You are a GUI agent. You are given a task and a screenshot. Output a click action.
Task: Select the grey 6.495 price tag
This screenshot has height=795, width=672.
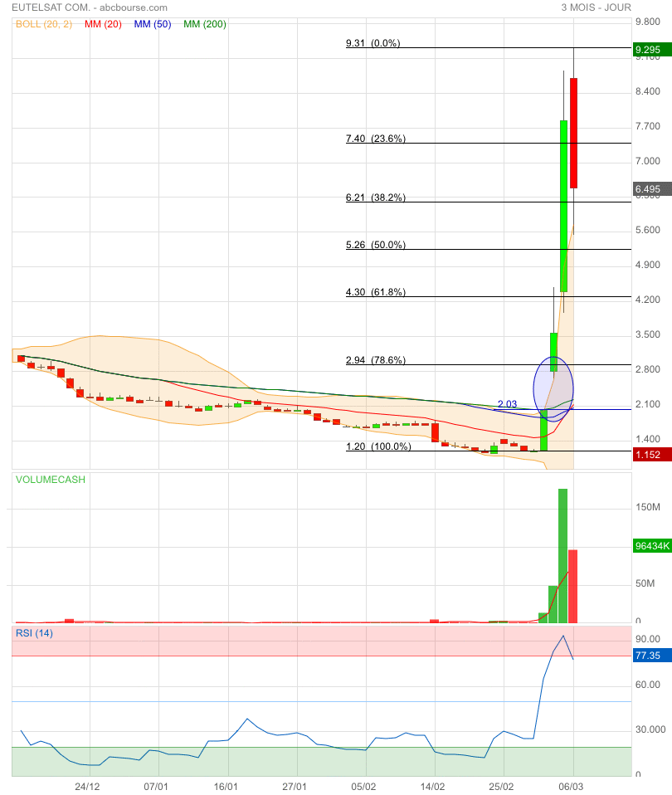pos(652,189)
